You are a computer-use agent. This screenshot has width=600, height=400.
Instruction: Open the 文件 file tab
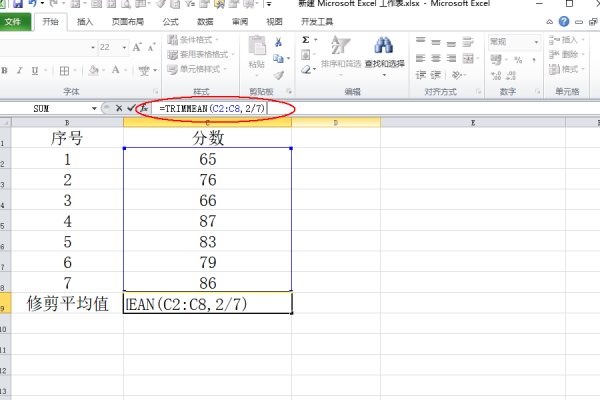[13, 22]
